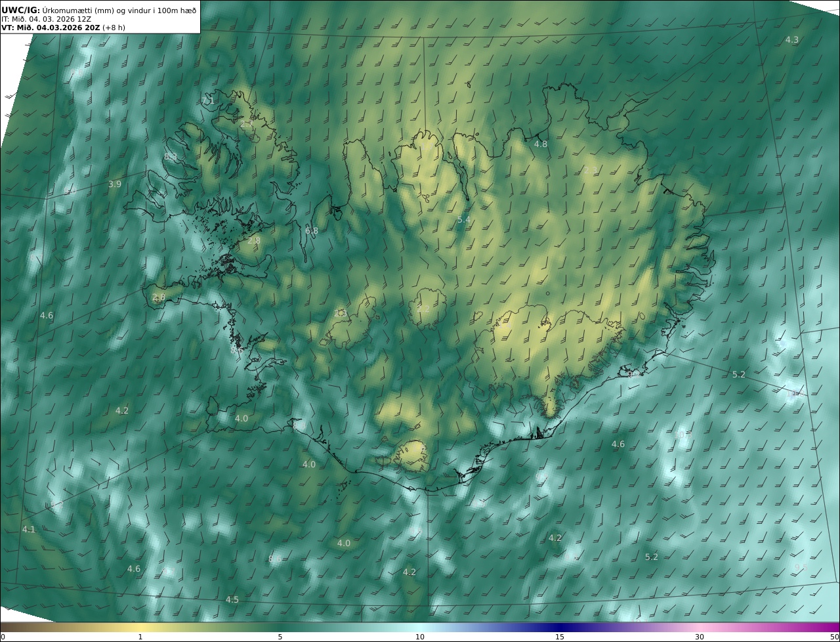Select the 8.3 value label
The image size is (840, 642).
[171, 156]
